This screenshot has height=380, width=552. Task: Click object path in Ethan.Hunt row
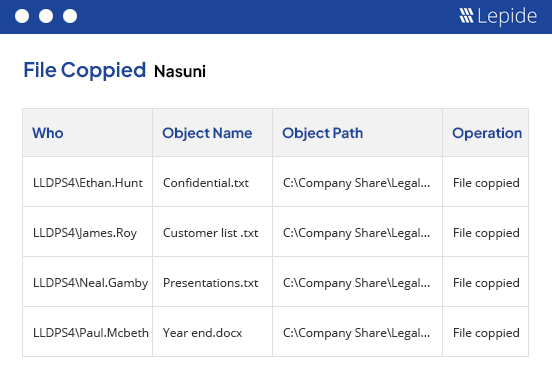pos(356,183)
